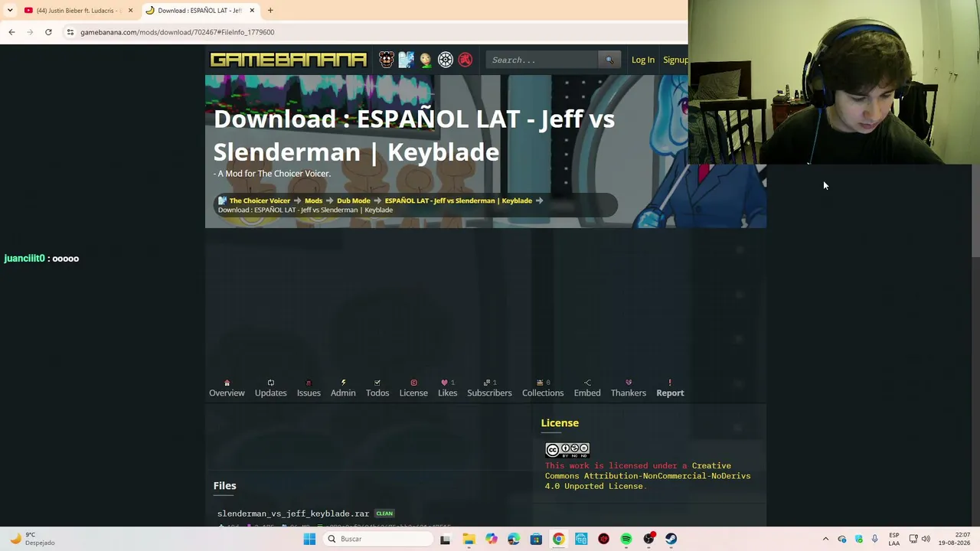980x551 pixels.
Task: Switch to the Todos tab
Action: click(377, 388)
